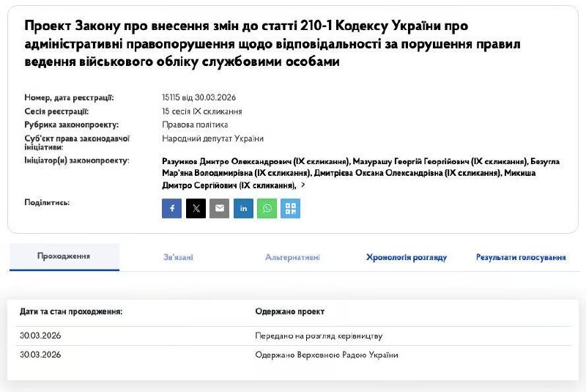This screenshot has width=586, height=392.
Task: Select date in 'Передано на розгляд керівництву' row
Action: click(x=40, y=336)
